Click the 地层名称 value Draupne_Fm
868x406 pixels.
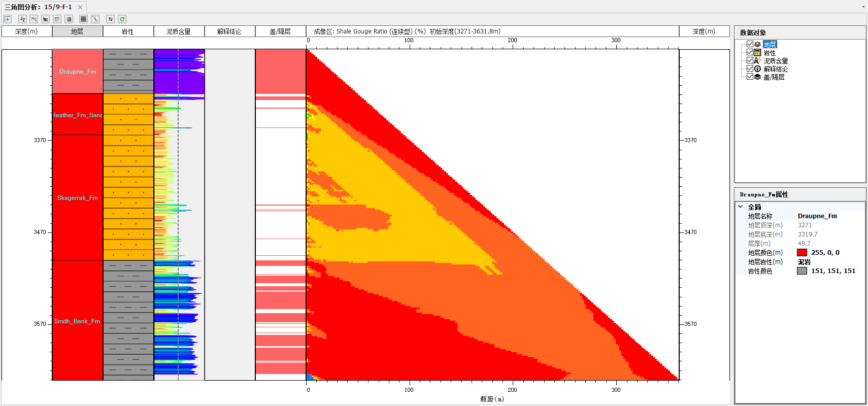point(817,216)
